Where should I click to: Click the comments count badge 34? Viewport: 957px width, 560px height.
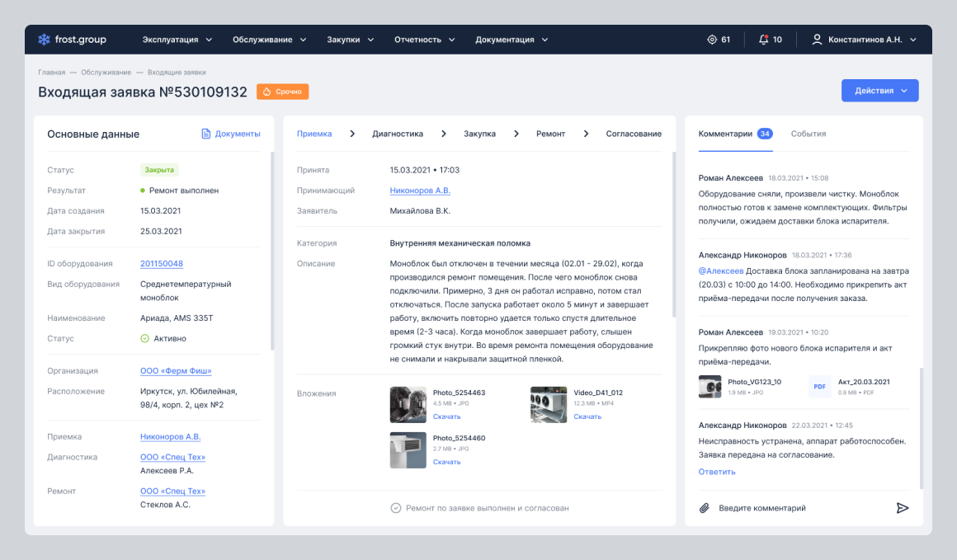point(765,134)
